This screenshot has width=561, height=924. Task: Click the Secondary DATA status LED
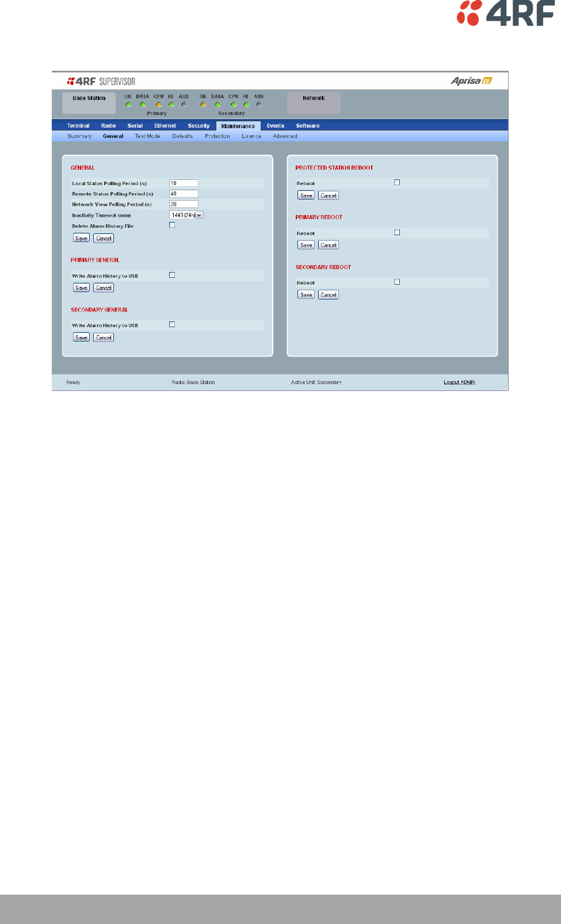[217, 105]
